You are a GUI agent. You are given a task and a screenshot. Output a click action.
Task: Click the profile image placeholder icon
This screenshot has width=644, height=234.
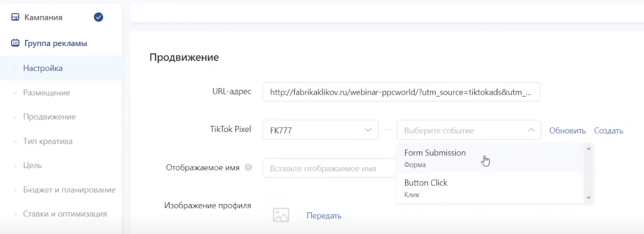pos(281,215)
